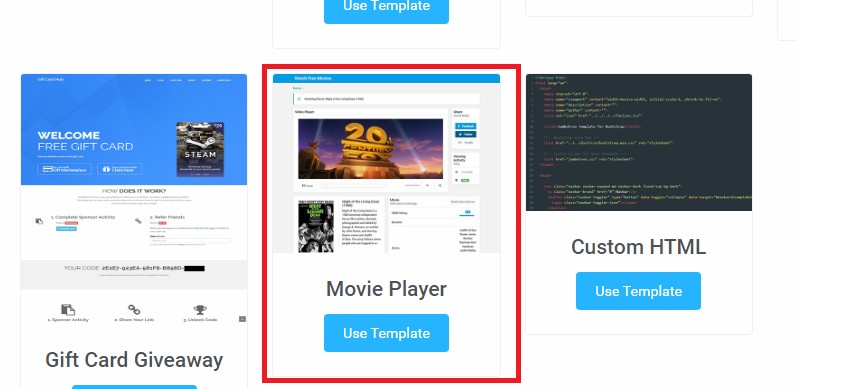The image size is (856, 389).
Task: Click the Steam gift card image in preview
Action: [x=200, y=149]
